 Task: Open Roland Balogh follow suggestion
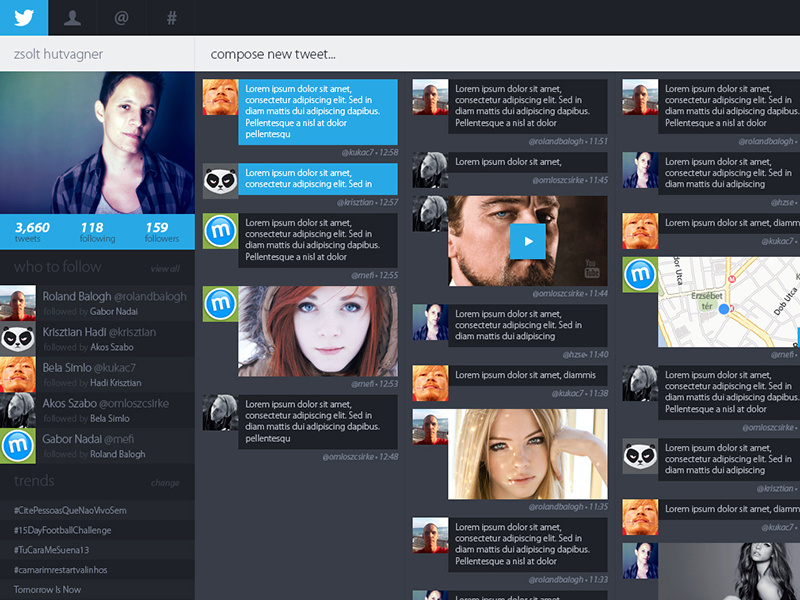tap(97, 303)
